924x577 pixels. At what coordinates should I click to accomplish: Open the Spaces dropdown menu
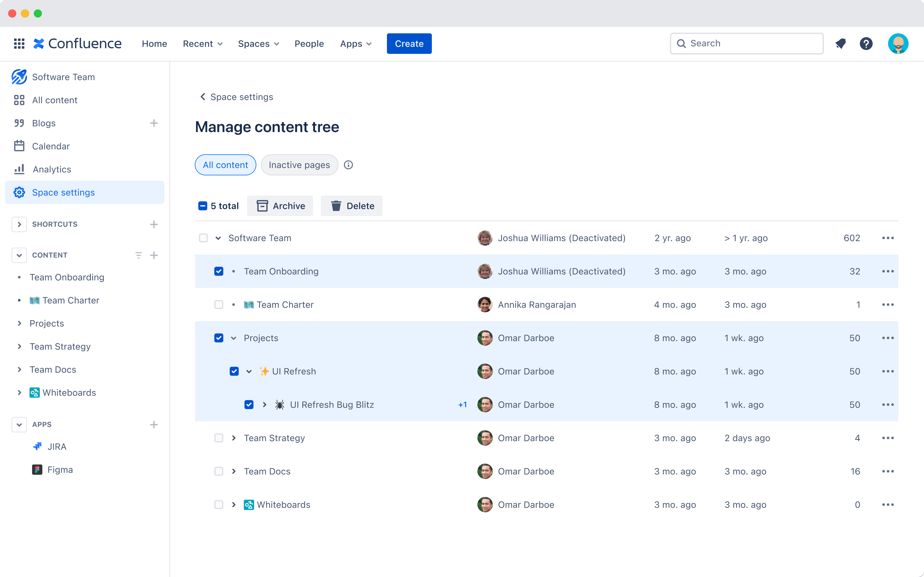[x=258, y=44]
